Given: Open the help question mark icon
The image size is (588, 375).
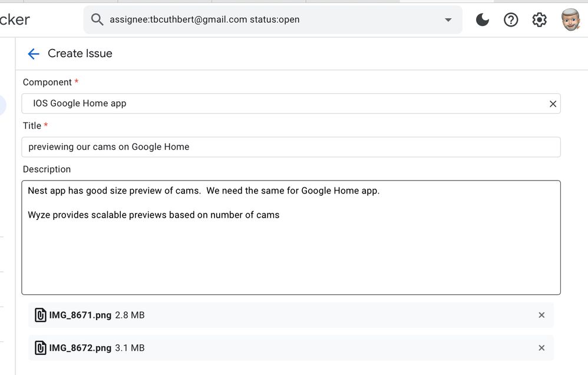Looking at the screenshot, I should (511, 20).
